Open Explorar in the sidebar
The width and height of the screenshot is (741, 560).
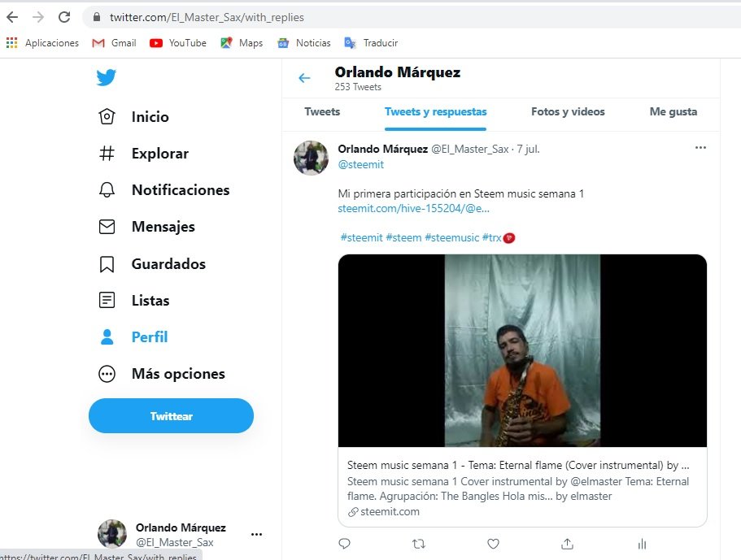coord(160,154)
